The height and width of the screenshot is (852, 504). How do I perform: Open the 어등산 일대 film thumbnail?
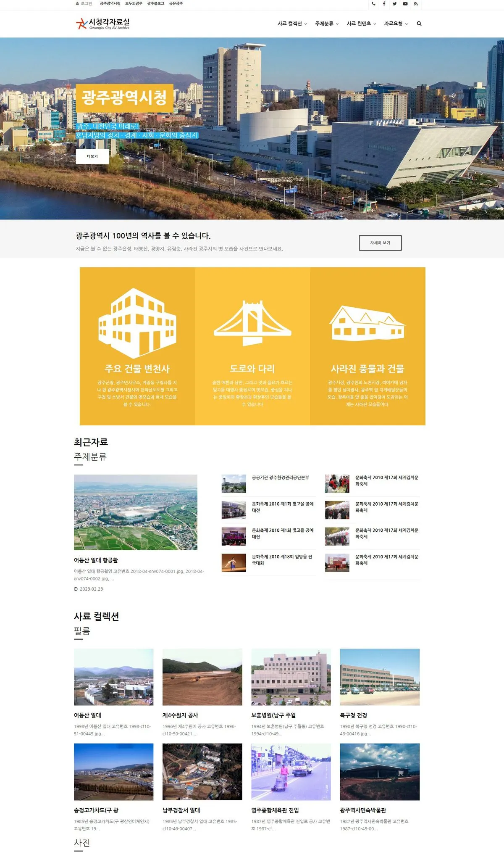[x=114, y=677]
